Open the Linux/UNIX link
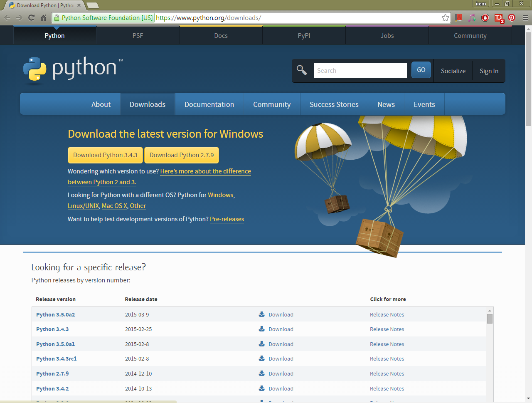 tap(83, 206)
